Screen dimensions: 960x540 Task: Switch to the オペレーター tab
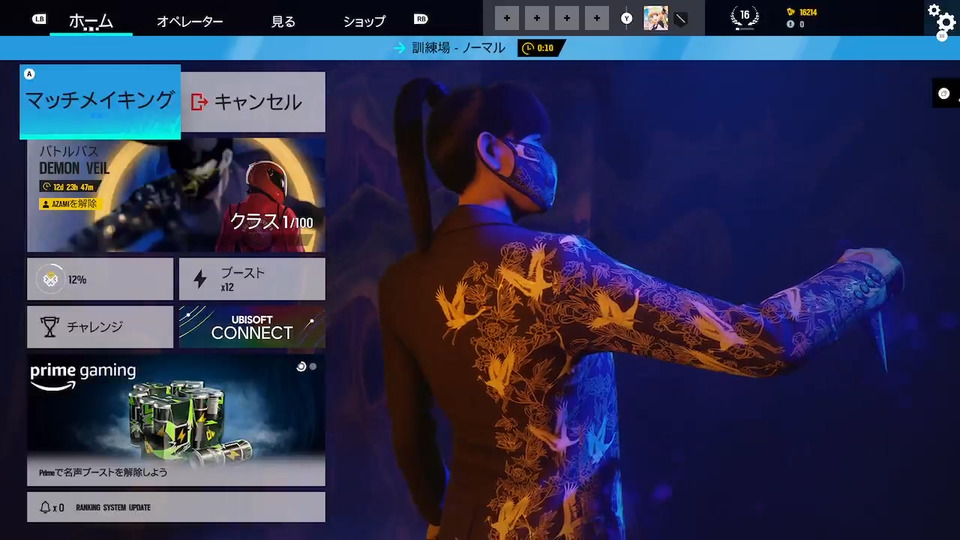click(190, 21)
